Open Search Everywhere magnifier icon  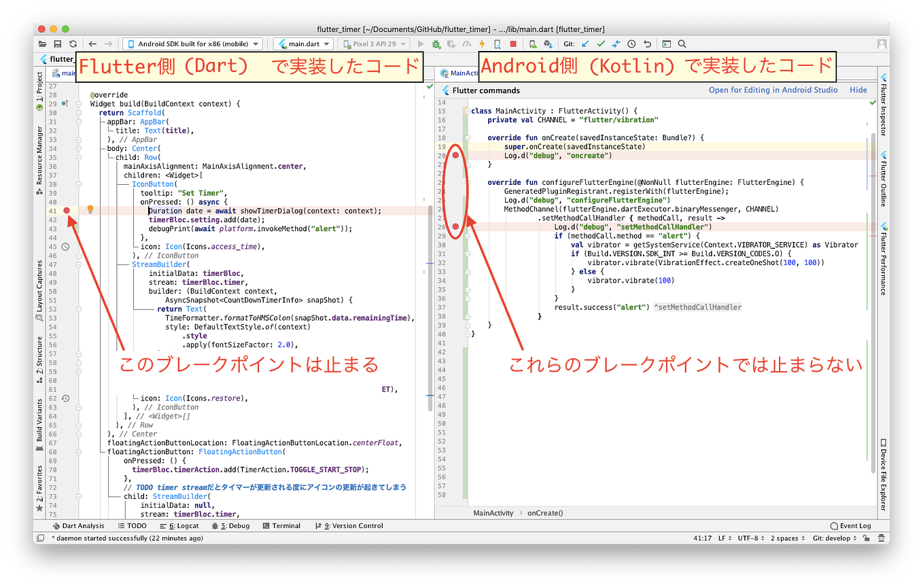coord(682,44)
